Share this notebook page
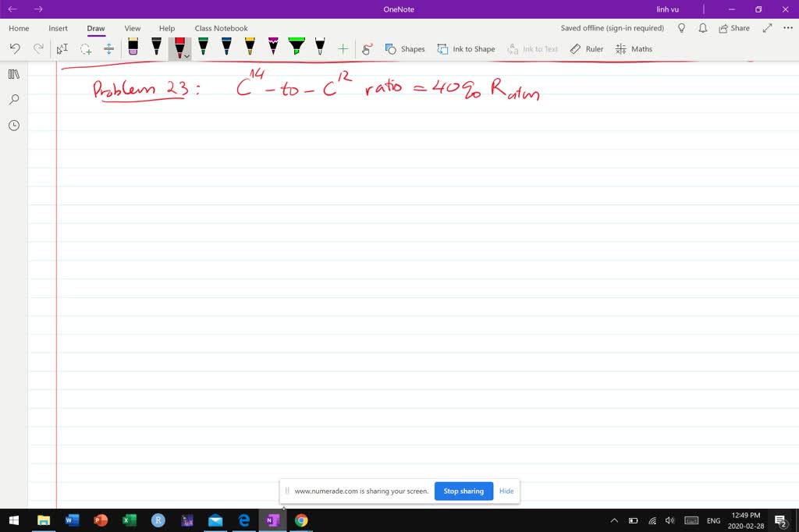 [x=734, y=28]
